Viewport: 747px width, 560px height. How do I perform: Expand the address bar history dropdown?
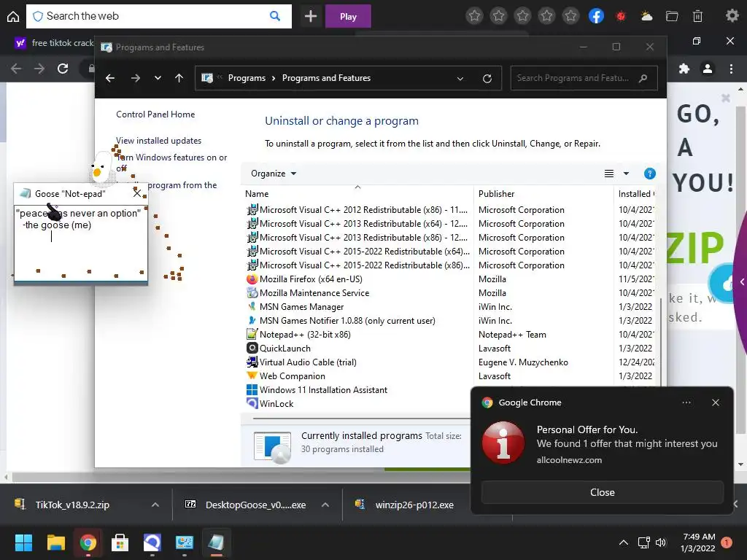460,79
